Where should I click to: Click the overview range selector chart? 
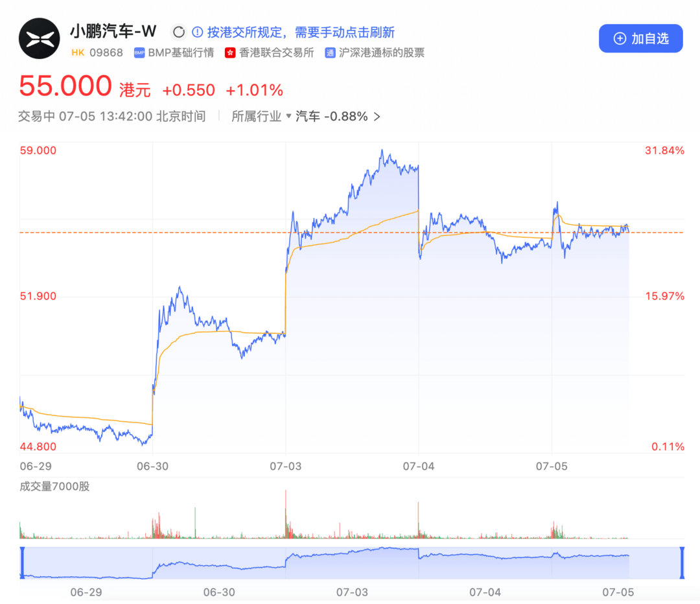tap(352, 563)
